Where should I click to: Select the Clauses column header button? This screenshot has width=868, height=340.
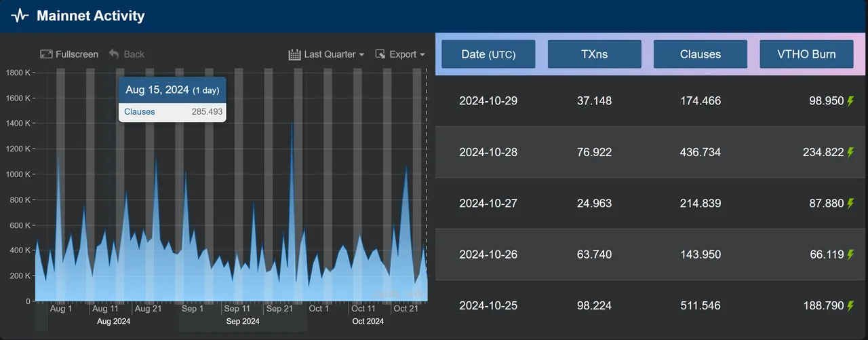coord(701,54)
